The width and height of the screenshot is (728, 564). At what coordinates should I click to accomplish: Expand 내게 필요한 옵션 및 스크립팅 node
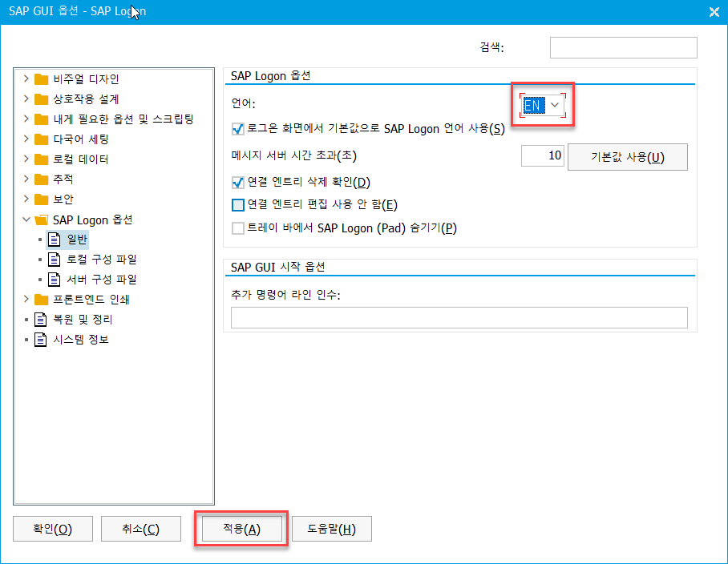pyautogui.click(x=26, y=119)
